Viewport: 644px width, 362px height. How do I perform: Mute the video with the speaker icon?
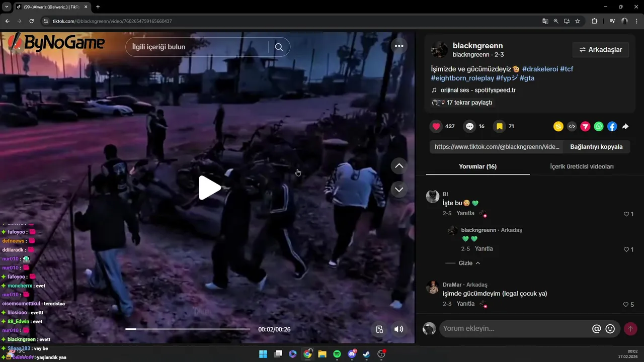pyautogui.click(x=398, y=329)
